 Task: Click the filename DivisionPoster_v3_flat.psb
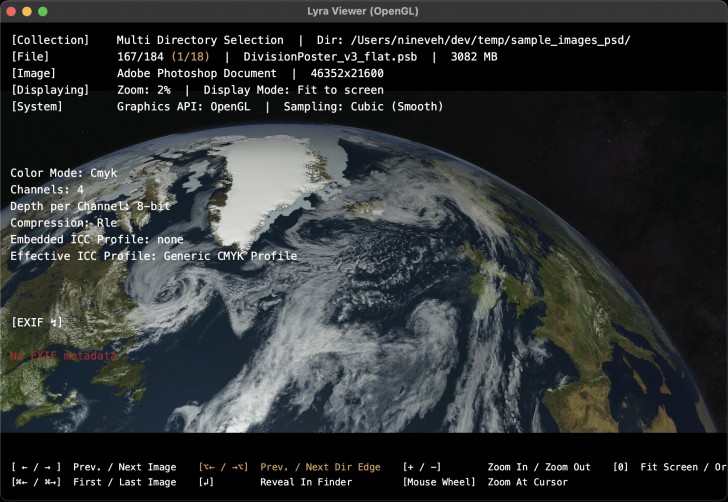point(330,57)
